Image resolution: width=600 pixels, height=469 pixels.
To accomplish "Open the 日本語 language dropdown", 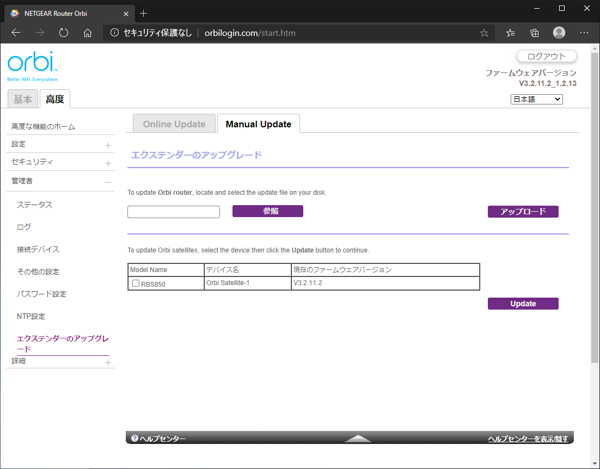I will point(536,99).
